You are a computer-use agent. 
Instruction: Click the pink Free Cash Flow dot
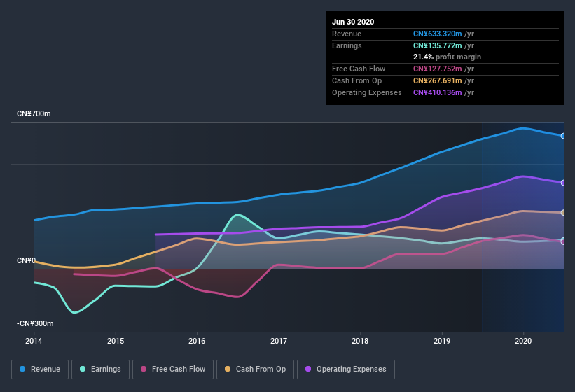coord(144,369)
